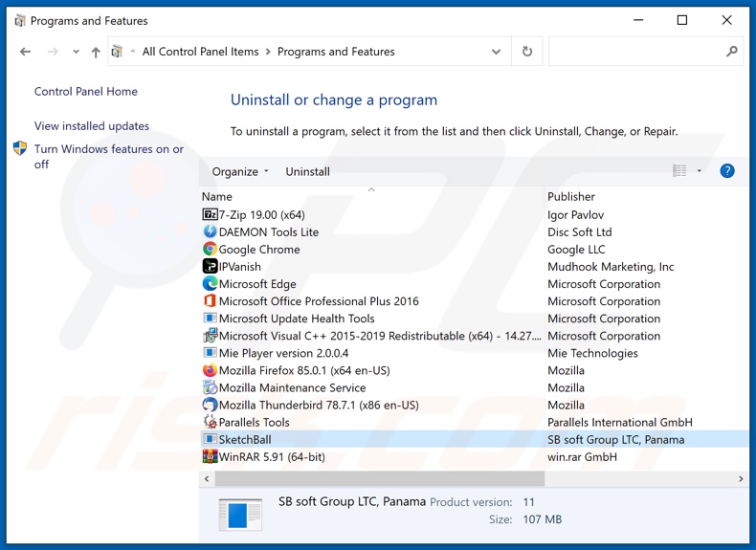This screenshot has height=550, width=756.
Task: Click the search magnifier icon
Action: (x=731, y=51)
